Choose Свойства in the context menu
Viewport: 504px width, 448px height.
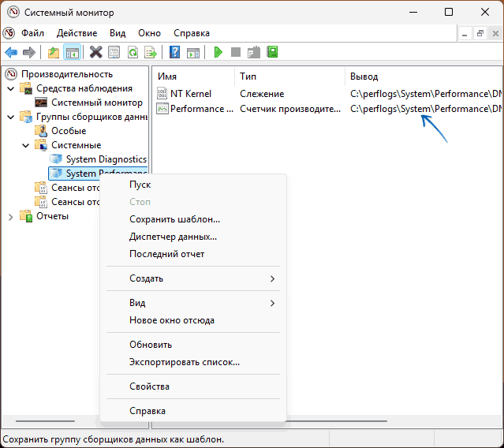click(x=193, y=386)
